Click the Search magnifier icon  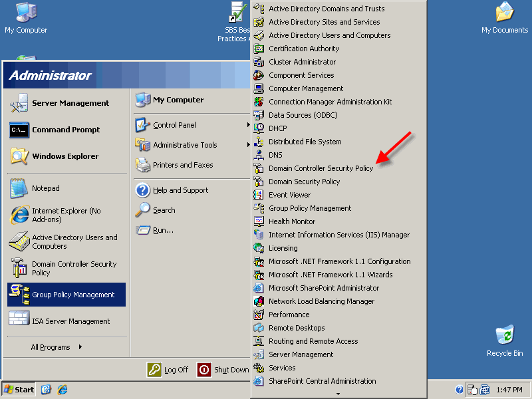[x=142, y=209]
